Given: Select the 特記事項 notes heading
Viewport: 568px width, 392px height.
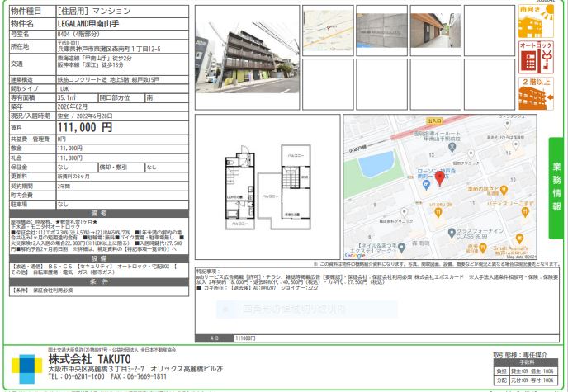Looking at the screenshot, I should pos(208,272).
